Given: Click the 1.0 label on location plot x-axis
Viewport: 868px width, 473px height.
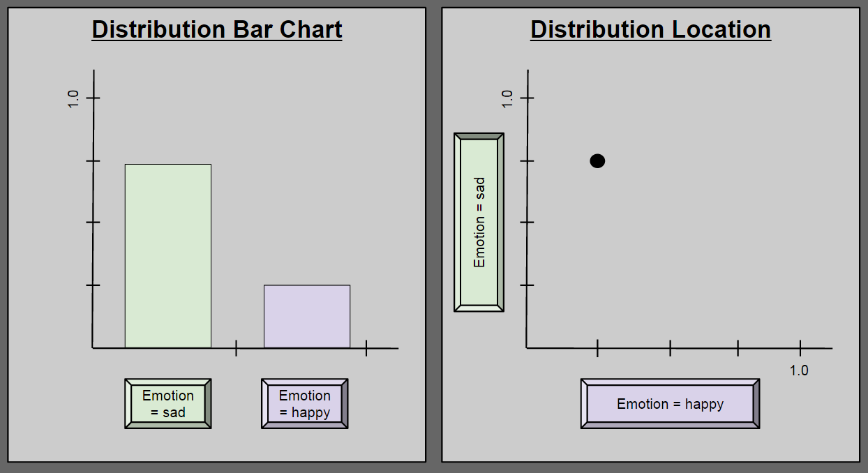Looking at the screenshot, I should click(x=799, y=370).
